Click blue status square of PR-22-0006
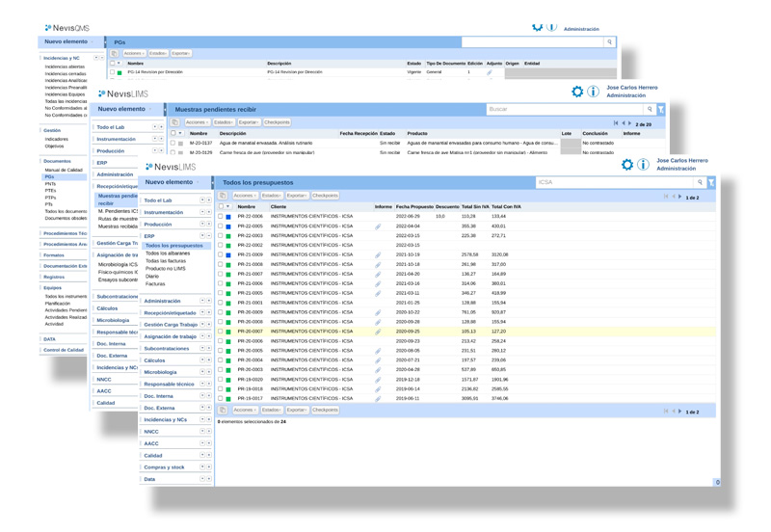Screen dimensions: 771x532 pyautogui.click(x=228, y=217)
